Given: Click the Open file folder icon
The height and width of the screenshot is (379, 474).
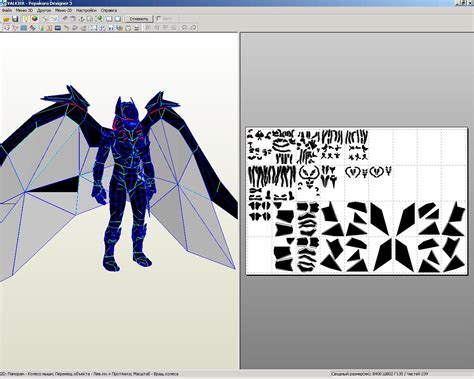Looking at the screenshot, I should (x=6, y=19).
